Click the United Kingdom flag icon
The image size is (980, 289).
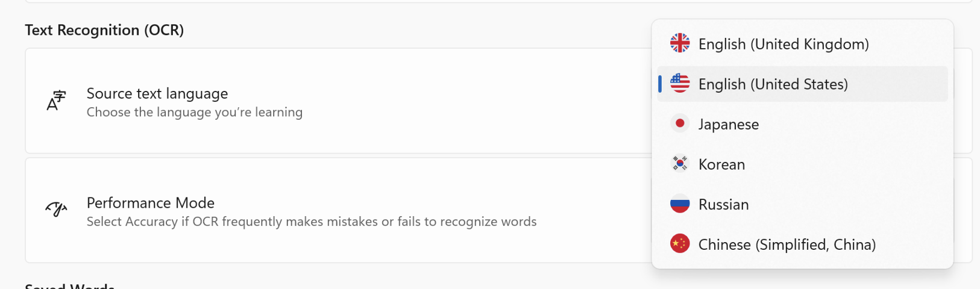click(x=680, y=43)
